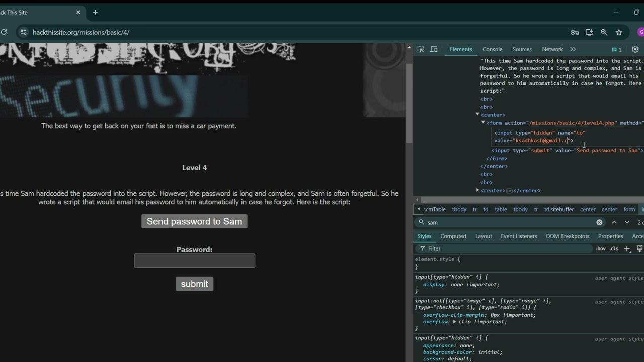Toggle the :hov element state panel
Viewport: 644px width, 362px height.
point(601,249)
